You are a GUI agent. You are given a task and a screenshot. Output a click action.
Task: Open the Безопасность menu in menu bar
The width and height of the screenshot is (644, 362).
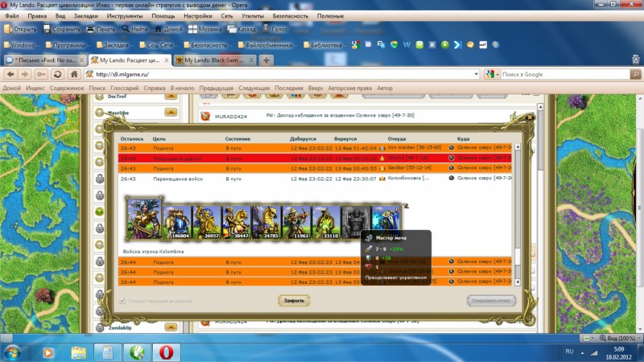291,16
